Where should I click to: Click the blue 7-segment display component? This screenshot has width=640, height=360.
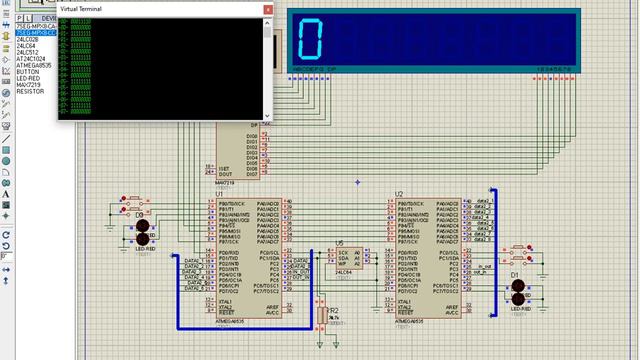click(x=434, y=40)
